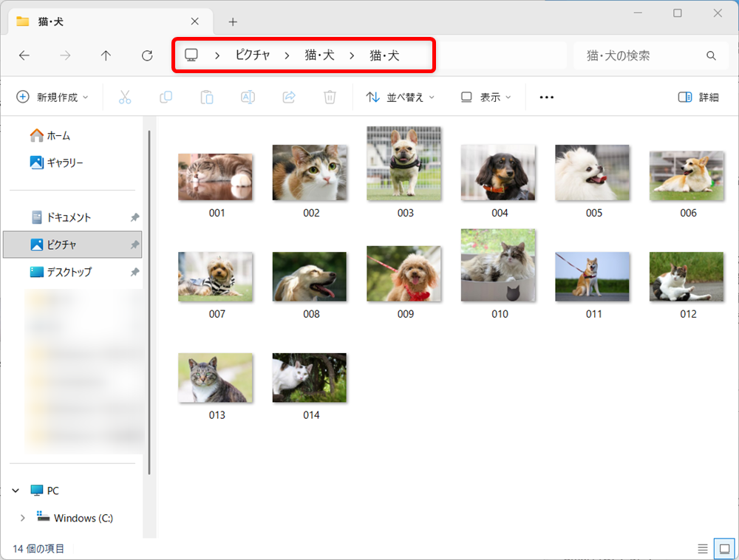Image resolution: width=739 pixels, height=560 pixels.
Task: Switch to detail list view in status bar
Action: (702, 548)
